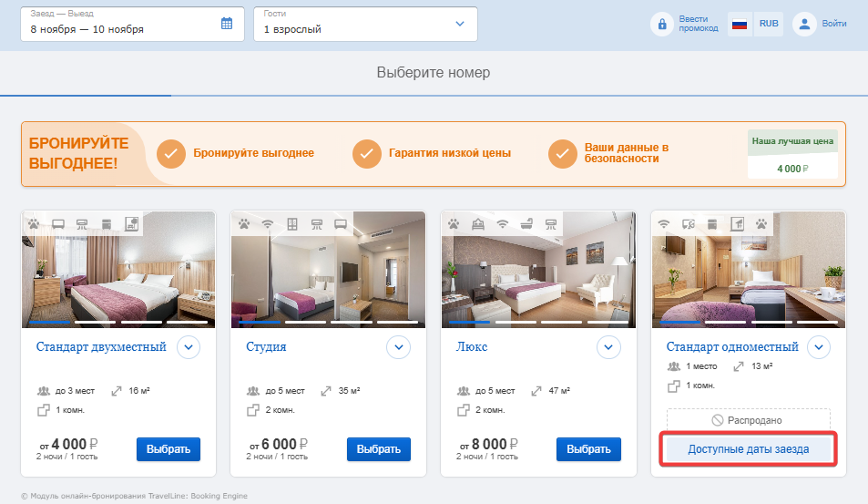Open Ввести промокод link

pos(698,24)
